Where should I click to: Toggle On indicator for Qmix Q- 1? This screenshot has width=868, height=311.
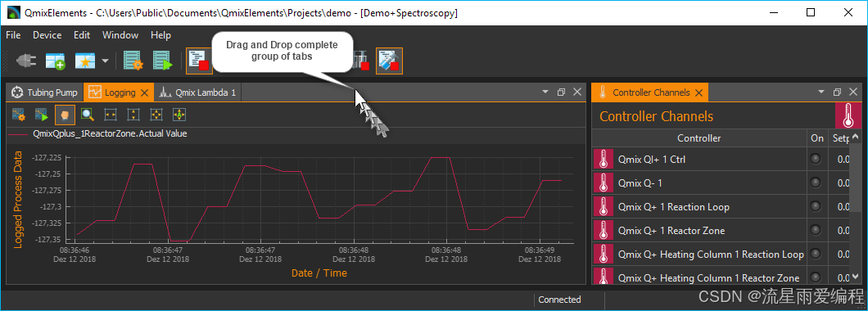(816, 183)
